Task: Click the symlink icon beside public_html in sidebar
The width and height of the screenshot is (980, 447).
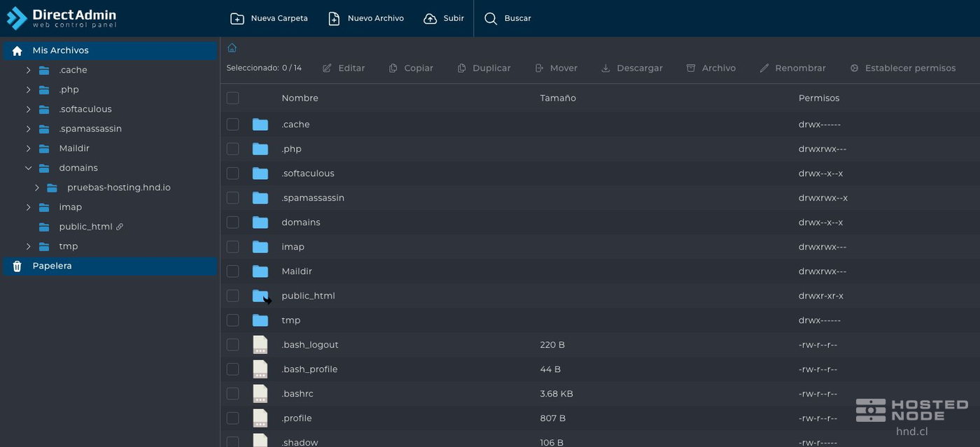Action: [x=120, y=227]
